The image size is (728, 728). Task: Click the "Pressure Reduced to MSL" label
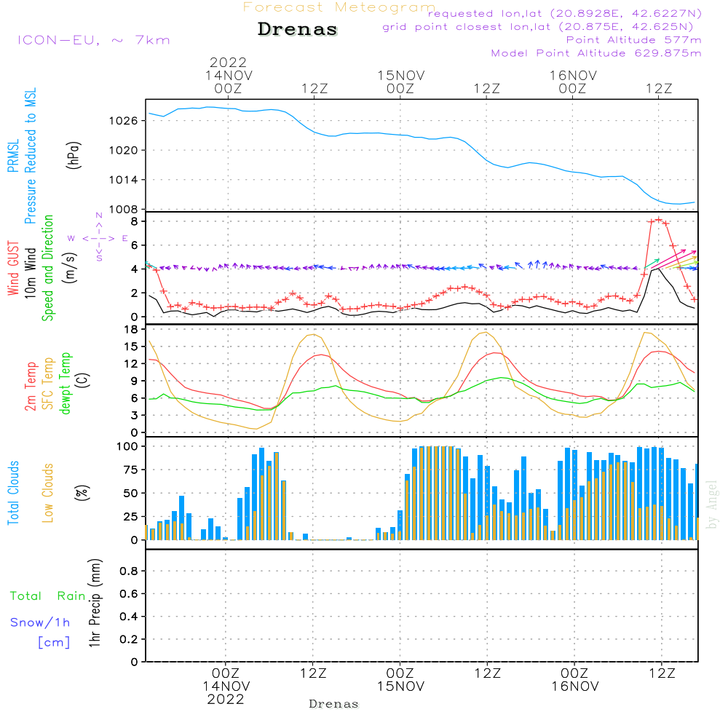(x=30, y=156)
